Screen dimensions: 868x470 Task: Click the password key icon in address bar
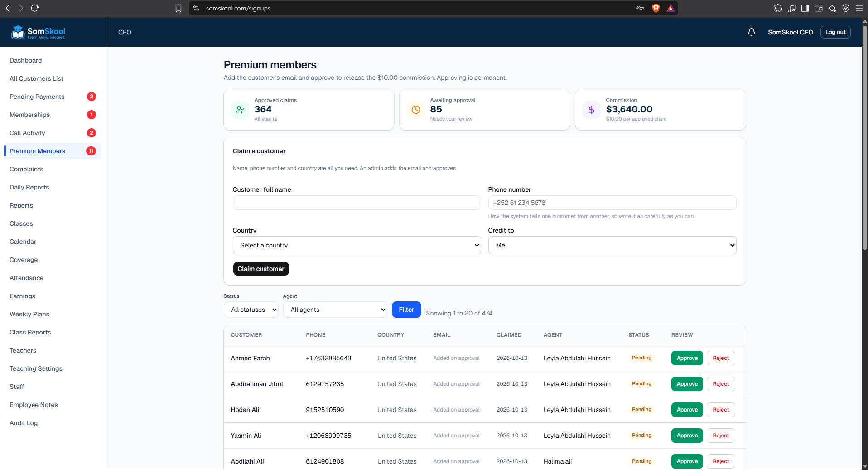(x=640, y=8)
